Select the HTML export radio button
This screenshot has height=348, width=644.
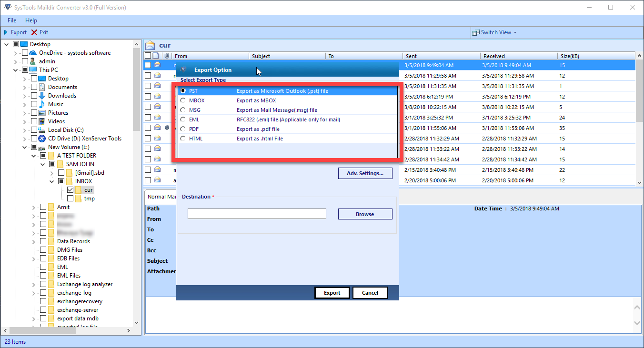pos(183,139)
